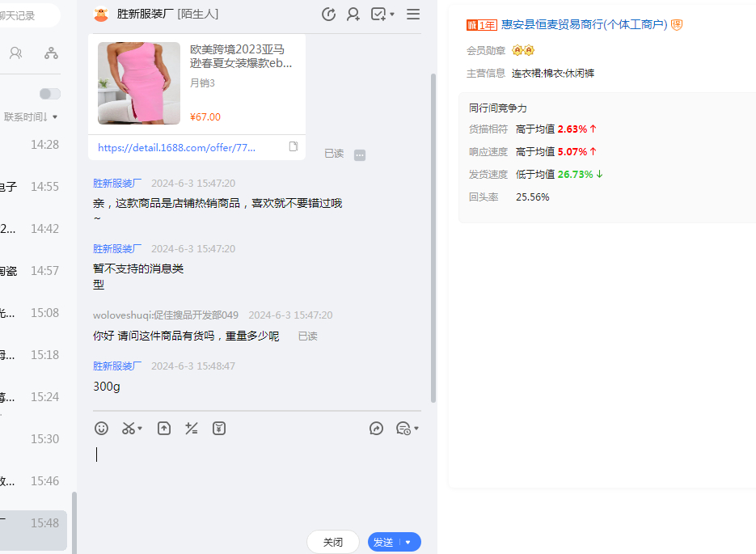Image resolution: width=756 pixels, height=554 pixels.
Task: Expand the task checkmark dropdown in header
Action: point(392,14)
